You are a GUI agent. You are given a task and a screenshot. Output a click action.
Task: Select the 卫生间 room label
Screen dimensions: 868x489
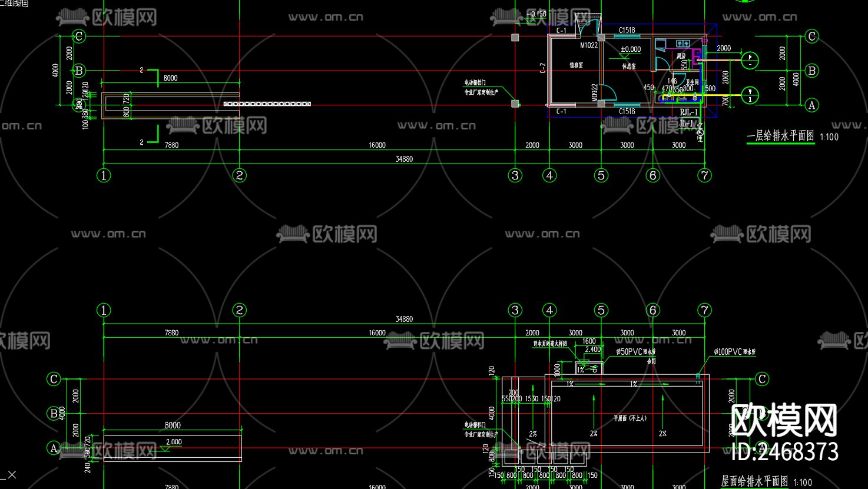pos(692,82)
